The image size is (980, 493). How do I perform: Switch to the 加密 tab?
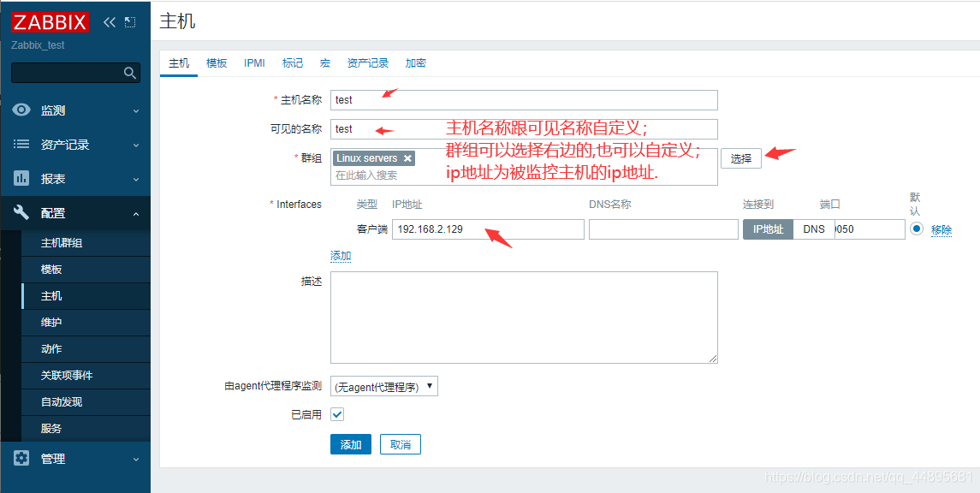tap(416, 63)
